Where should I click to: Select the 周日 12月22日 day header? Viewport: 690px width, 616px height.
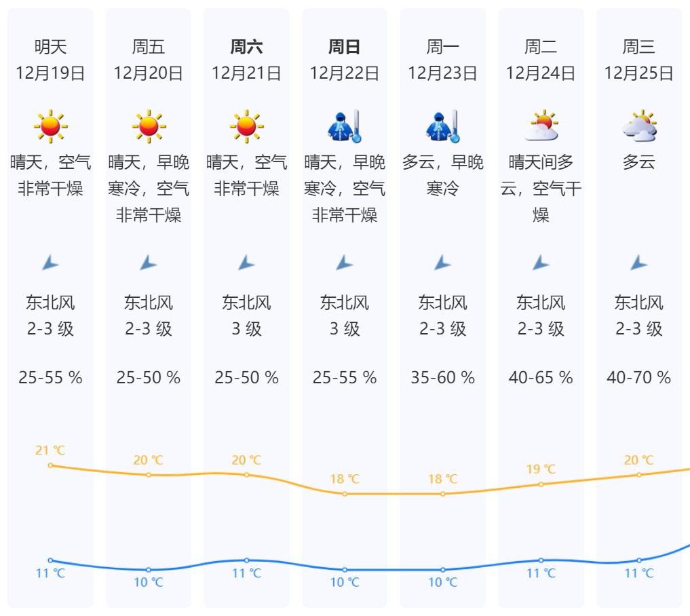pos(345,60)
